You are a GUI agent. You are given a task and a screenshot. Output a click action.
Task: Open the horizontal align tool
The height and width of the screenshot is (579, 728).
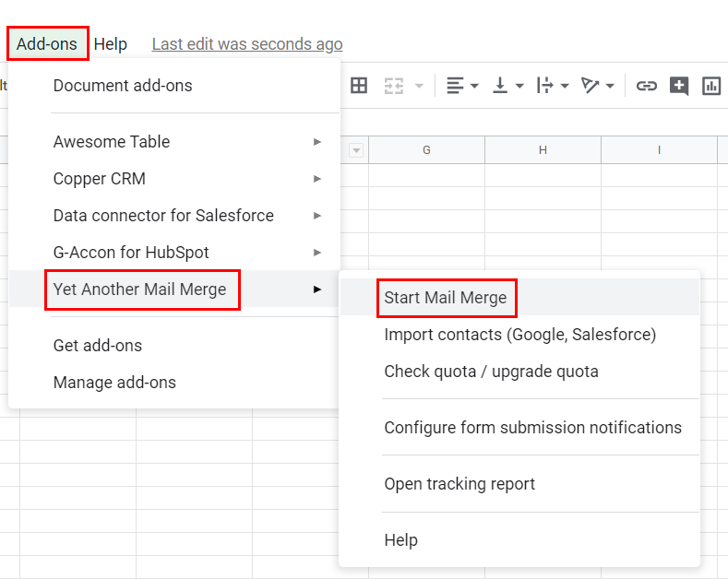click(x=462, y=86)
